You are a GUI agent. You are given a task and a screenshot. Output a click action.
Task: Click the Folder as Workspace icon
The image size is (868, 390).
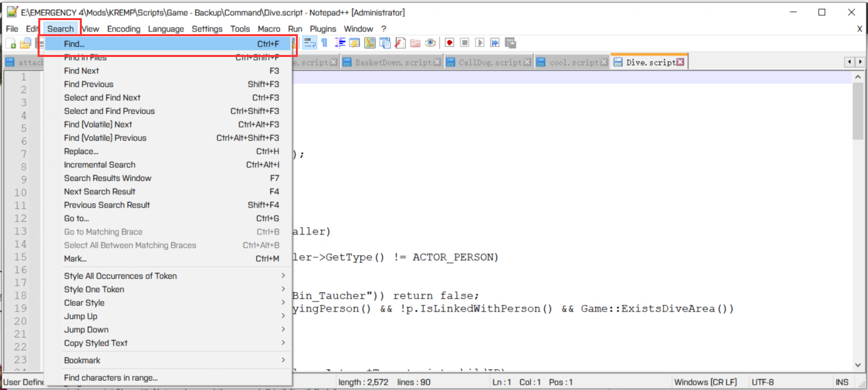pyautogui.click(x=415, y=43)
